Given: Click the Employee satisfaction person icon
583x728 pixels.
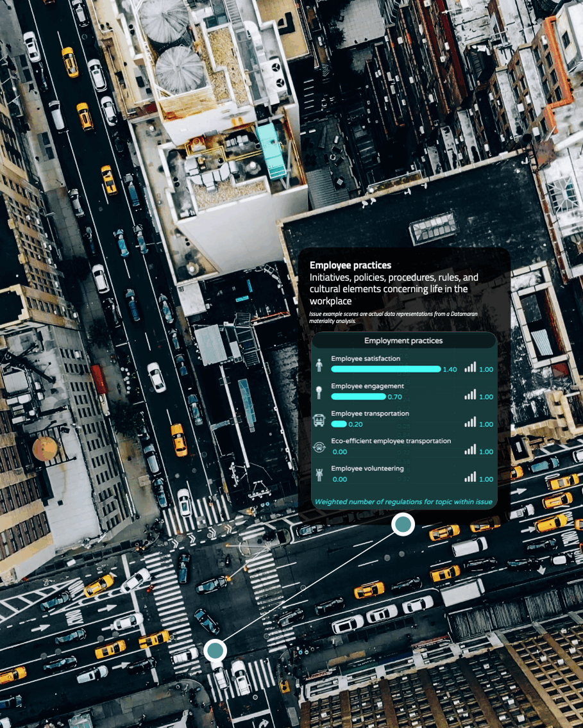Looking at the screenshot, I should [x=320, y=365].
